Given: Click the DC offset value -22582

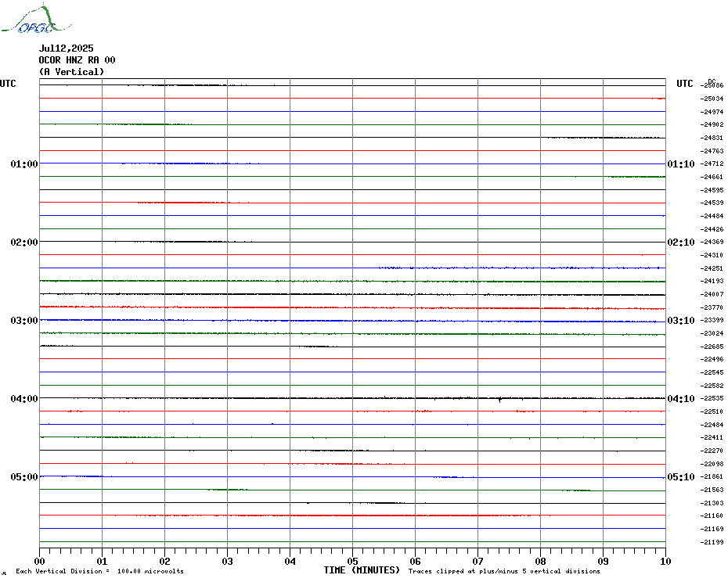Looking at the screenshot, I should tap(712, 386).
